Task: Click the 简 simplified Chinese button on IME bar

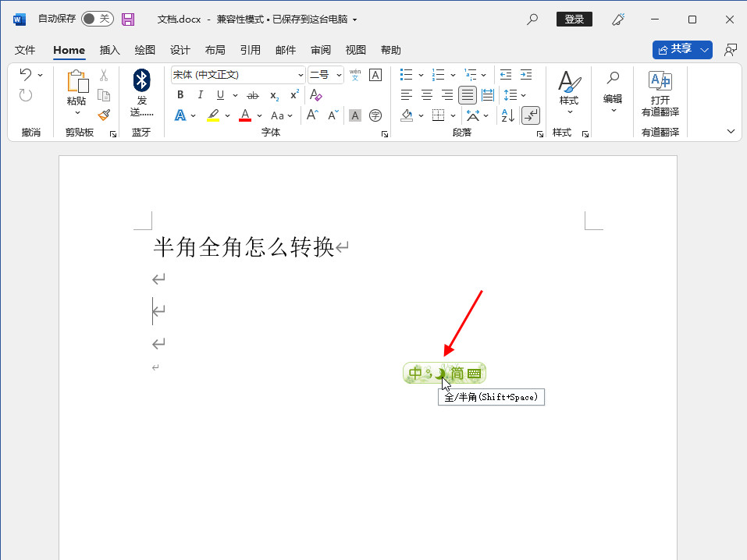Action: [x=457, y=374]
